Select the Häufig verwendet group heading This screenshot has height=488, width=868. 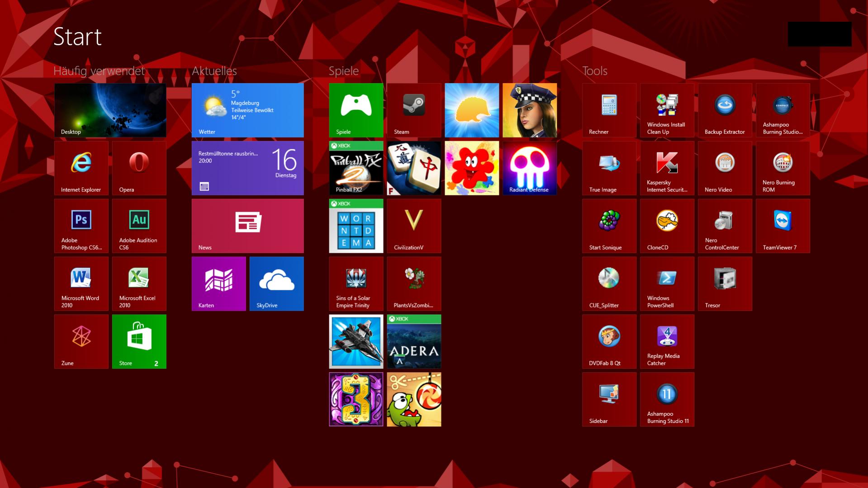(99, 71)
